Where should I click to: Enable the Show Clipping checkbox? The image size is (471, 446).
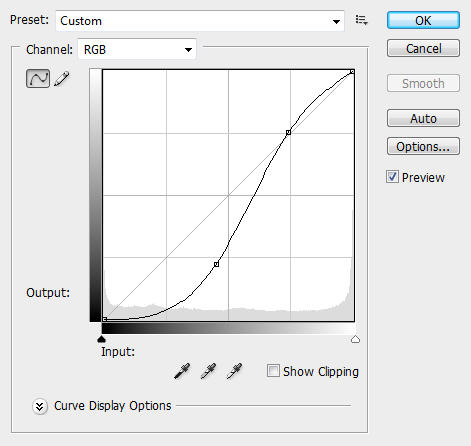click(x=273, y=371)
